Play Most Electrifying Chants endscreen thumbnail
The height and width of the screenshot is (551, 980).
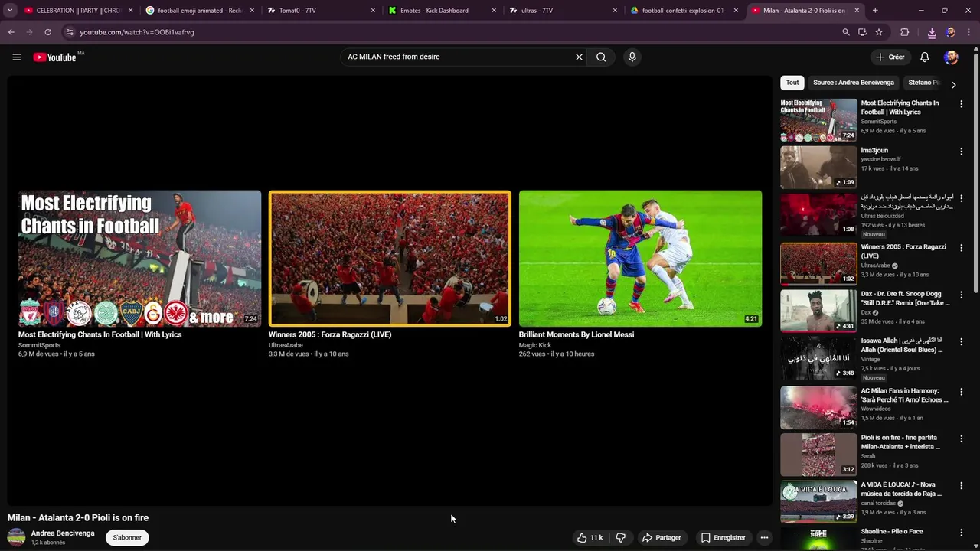point(139,259)
